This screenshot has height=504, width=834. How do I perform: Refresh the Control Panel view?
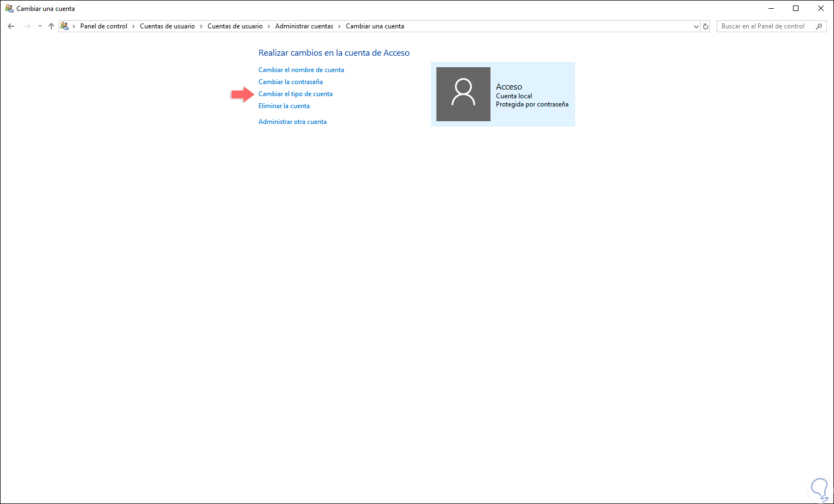pyautogui.click(x=706, y=26)
